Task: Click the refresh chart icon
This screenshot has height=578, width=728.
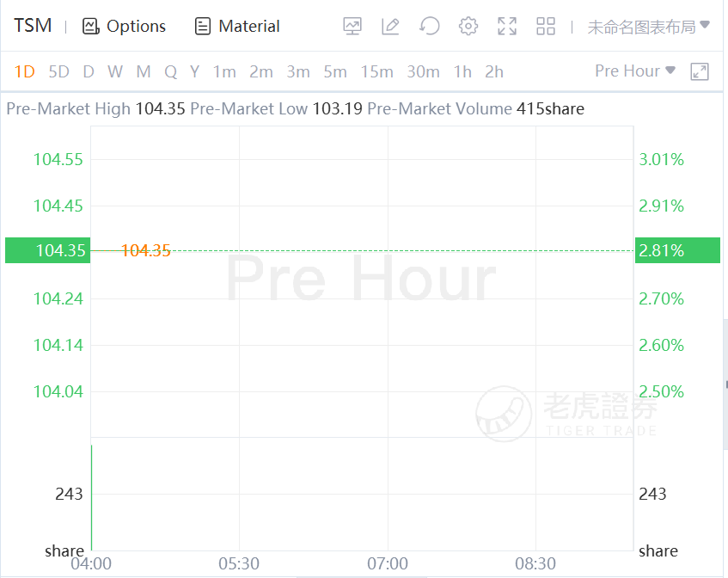Action: coord(430,26)
